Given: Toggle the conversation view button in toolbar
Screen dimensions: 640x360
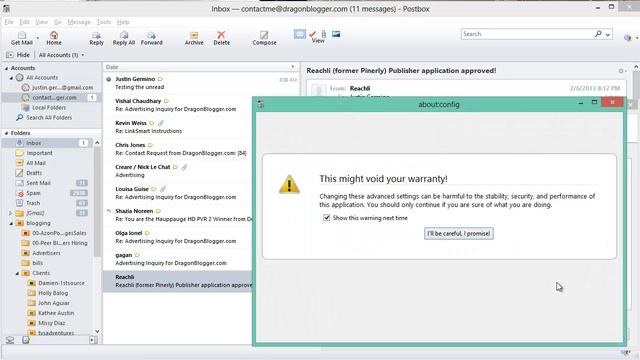Looking at the screenshot, I should (300, 34).
